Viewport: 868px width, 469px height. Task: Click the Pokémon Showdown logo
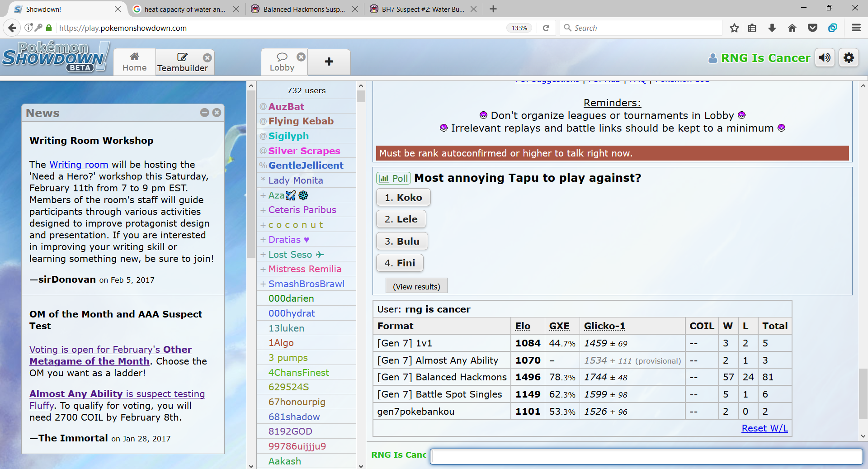(55, 57)
